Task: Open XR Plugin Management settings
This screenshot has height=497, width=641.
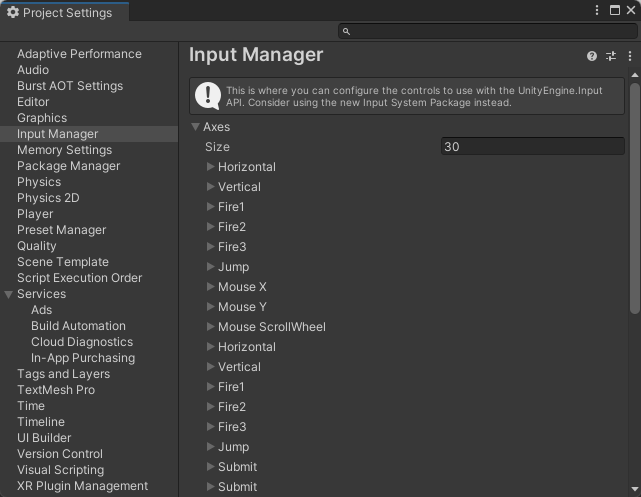Action: 83,486
